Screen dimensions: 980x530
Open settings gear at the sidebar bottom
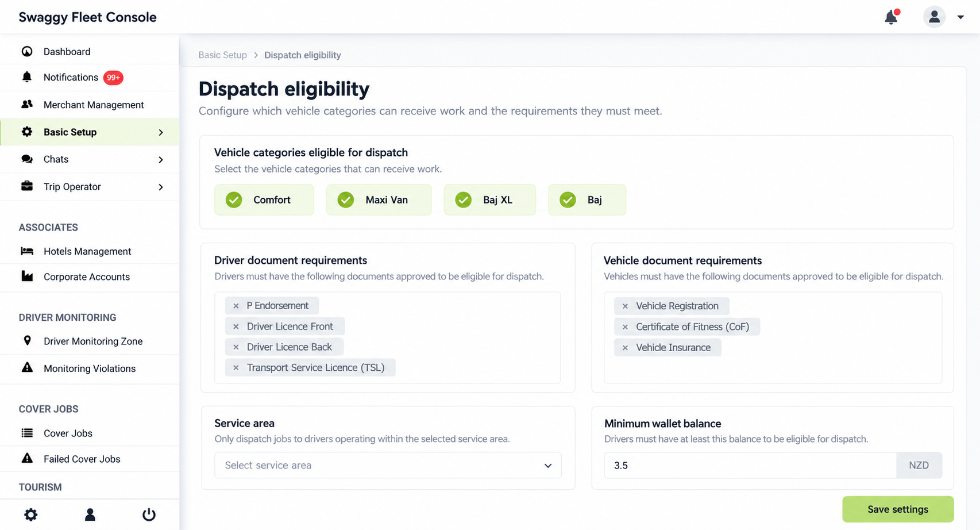pyautogui.click(x=31, y=514)
